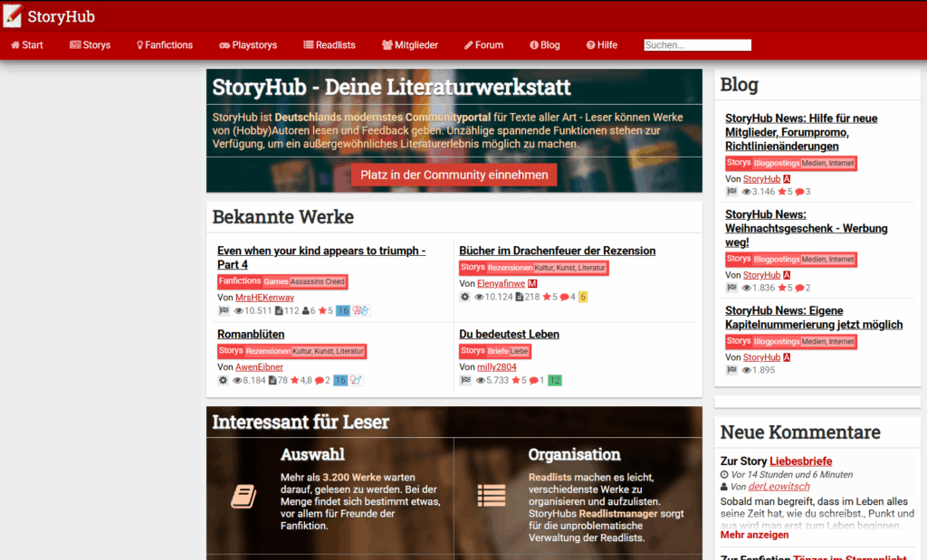Click the gender pairing icon under Romanblüten
Screen dimensions: 927x560
[356, 380]
